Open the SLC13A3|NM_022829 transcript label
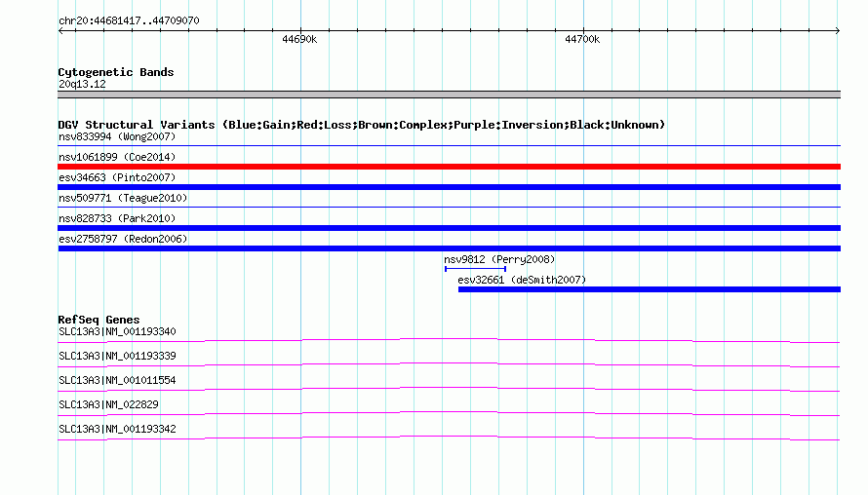Screen dimensions: 868x495 (108, 404)
